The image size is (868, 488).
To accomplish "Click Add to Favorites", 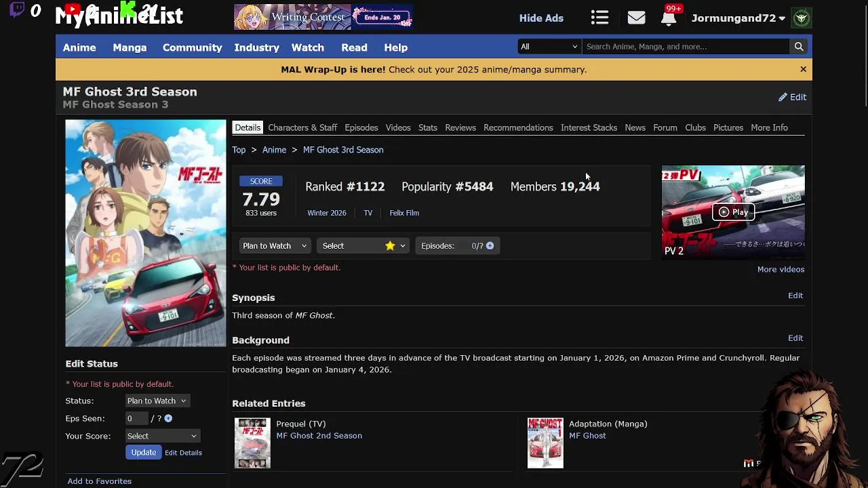I will click(x=100, y=481).
